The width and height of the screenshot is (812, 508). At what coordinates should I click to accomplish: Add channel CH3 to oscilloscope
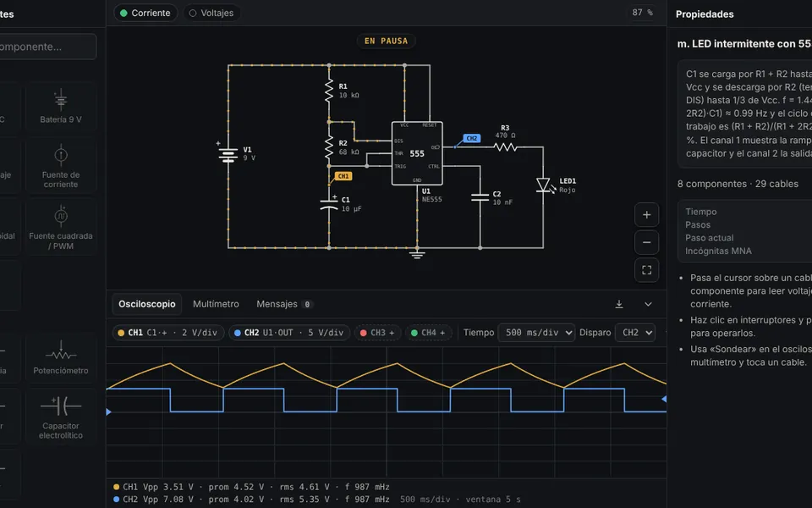click(x=377, y=333)
